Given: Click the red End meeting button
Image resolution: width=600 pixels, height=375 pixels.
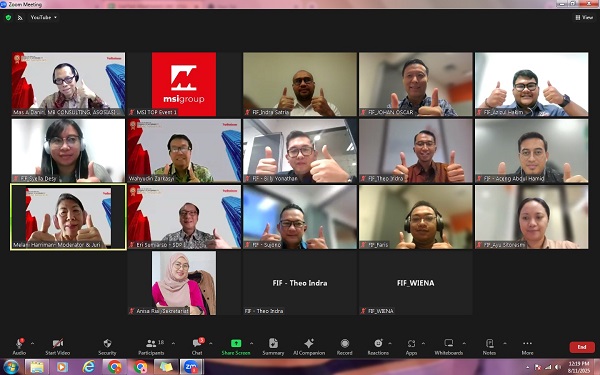Looking at the screenshot, I should pos(582,347).
